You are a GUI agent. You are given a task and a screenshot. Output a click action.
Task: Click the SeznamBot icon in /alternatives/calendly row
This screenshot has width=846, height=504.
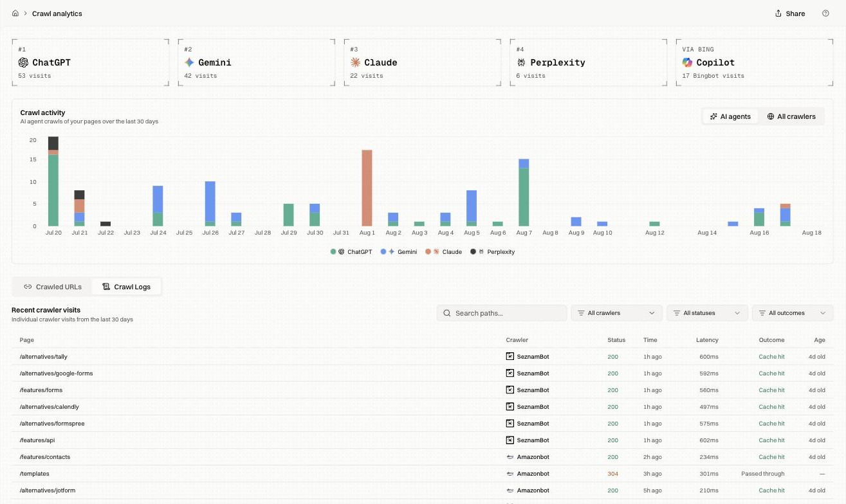coord(510,406)
